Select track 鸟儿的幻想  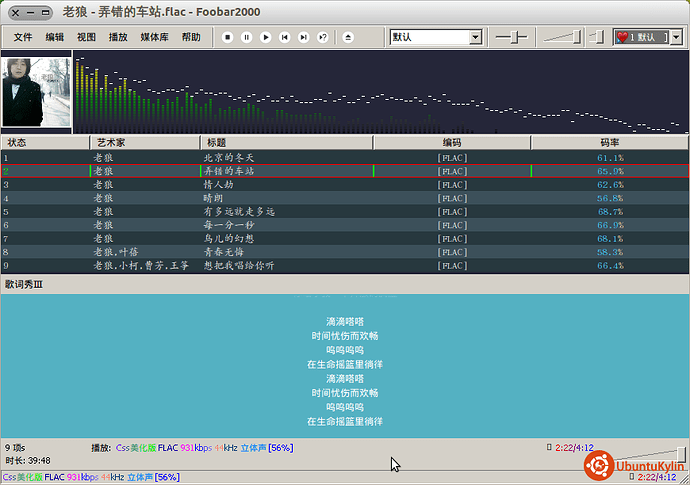tap(345, 239)
